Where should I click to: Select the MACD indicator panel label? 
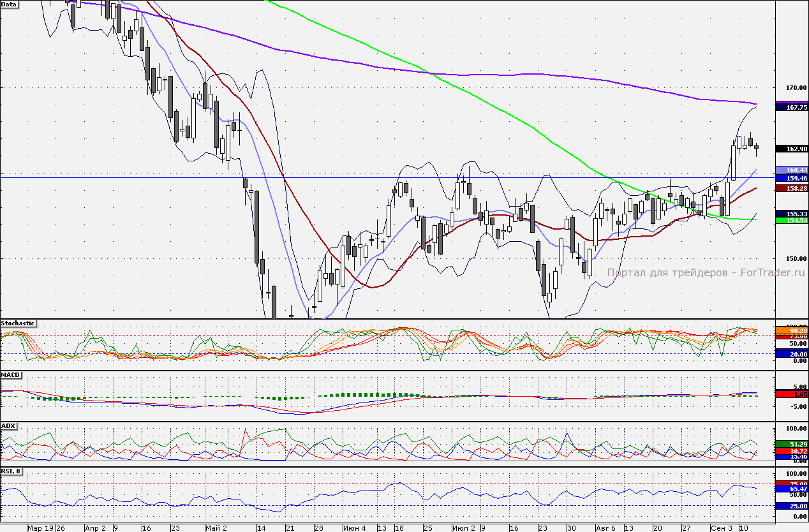[x=10, y=374]
